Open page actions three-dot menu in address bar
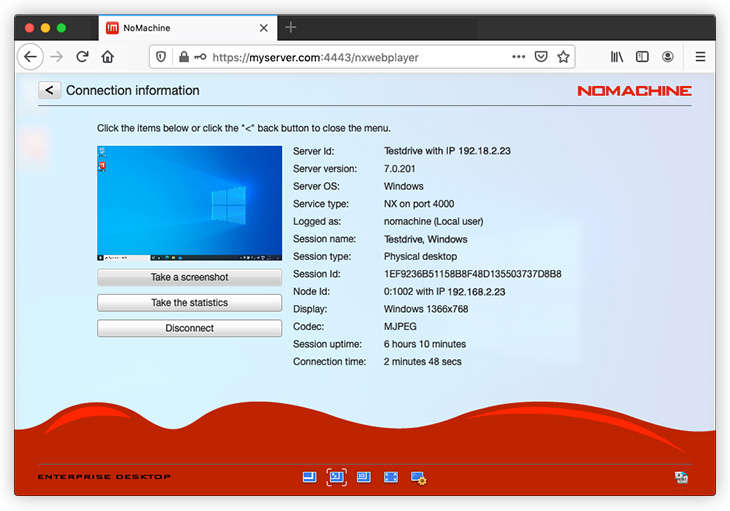This screenshot has height=511, width=730. (x=518, y=57)
